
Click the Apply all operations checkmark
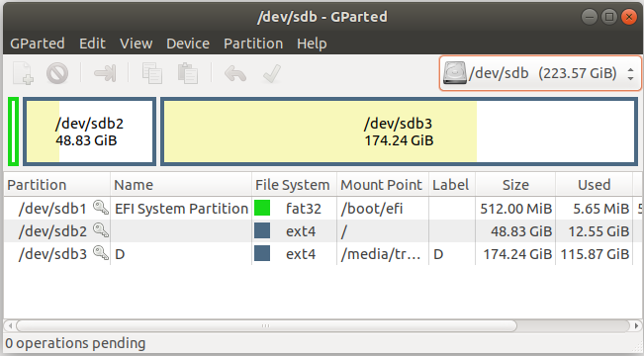[272, 73]
